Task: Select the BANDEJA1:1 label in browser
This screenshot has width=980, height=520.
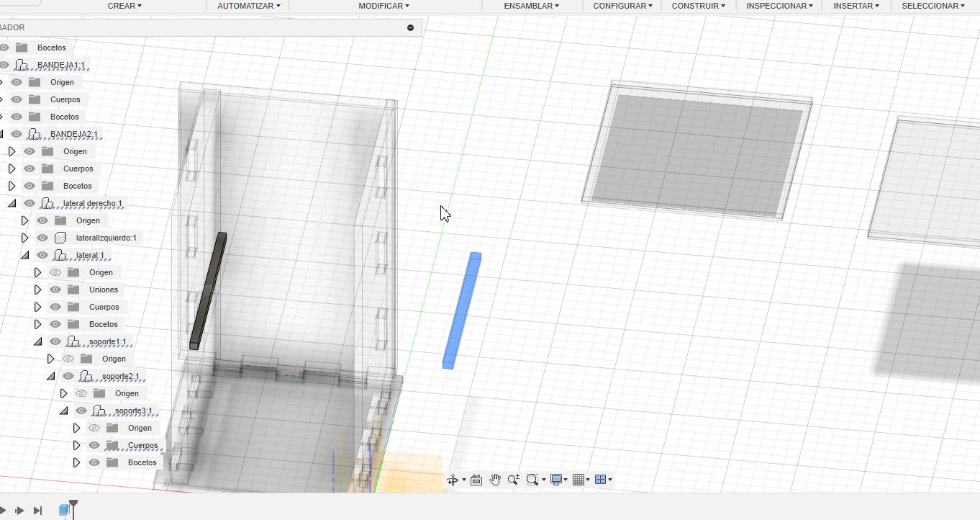Action: click(61, 65)
